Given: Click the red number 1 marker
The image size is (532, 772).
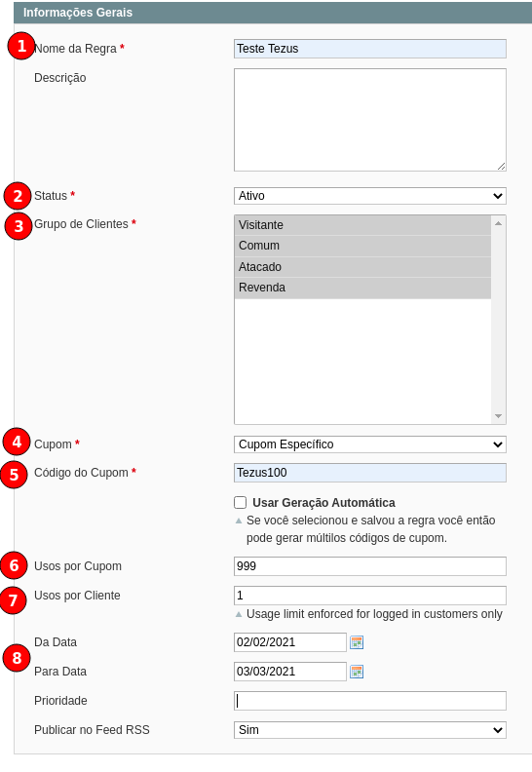Looking at the screenshot, I should (21, 46).
